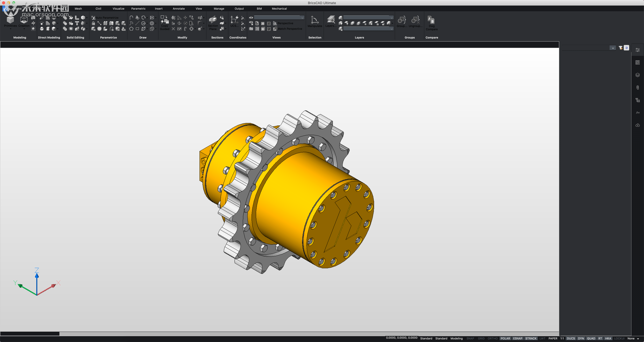Open the layers stack icon in right sidebar
This screenshot has height=342, width=644.
click(638, 75)
